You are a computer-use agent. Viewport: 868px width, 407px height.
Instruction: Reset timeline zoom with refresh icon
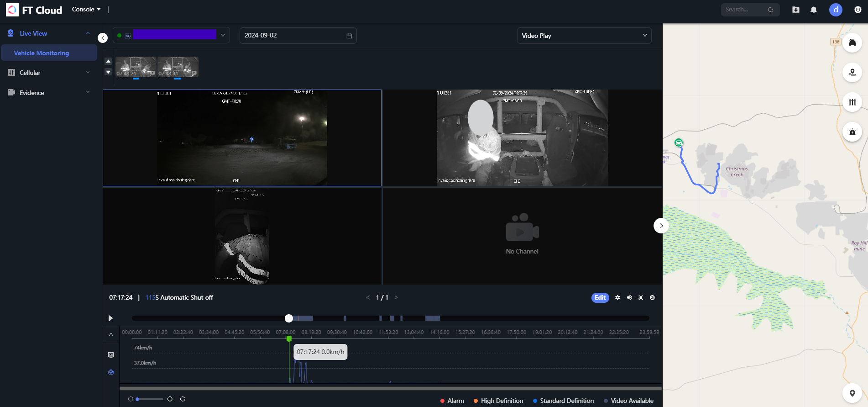(x=183, y=399)
